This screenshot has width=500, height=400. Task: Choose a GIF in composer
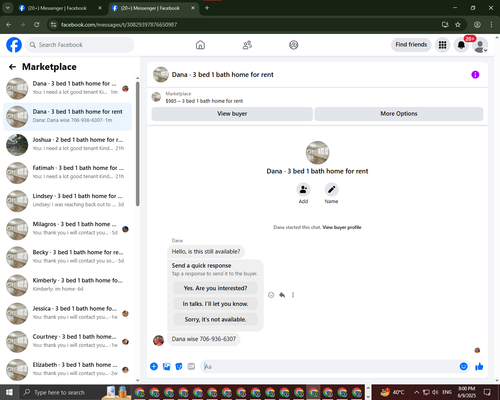(191, 367)
